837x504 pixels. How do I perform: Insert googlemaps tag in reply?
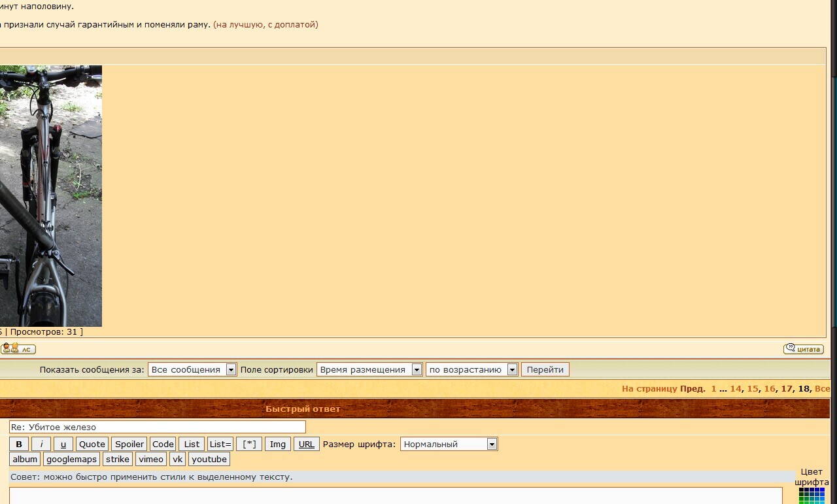tap(71, 459)
